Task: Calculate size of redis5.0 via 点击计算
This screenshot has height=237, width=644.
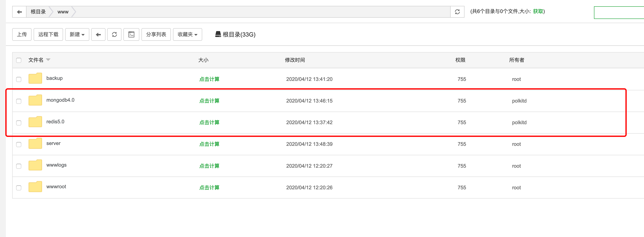Action: [209, 122]
